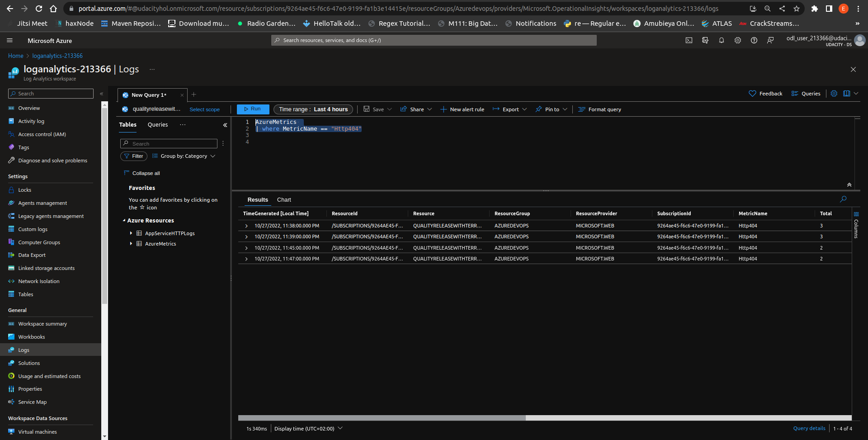Expand the 11:47:00 PM result row
This screenshot has height=440, width=868.
coord(246,259)
